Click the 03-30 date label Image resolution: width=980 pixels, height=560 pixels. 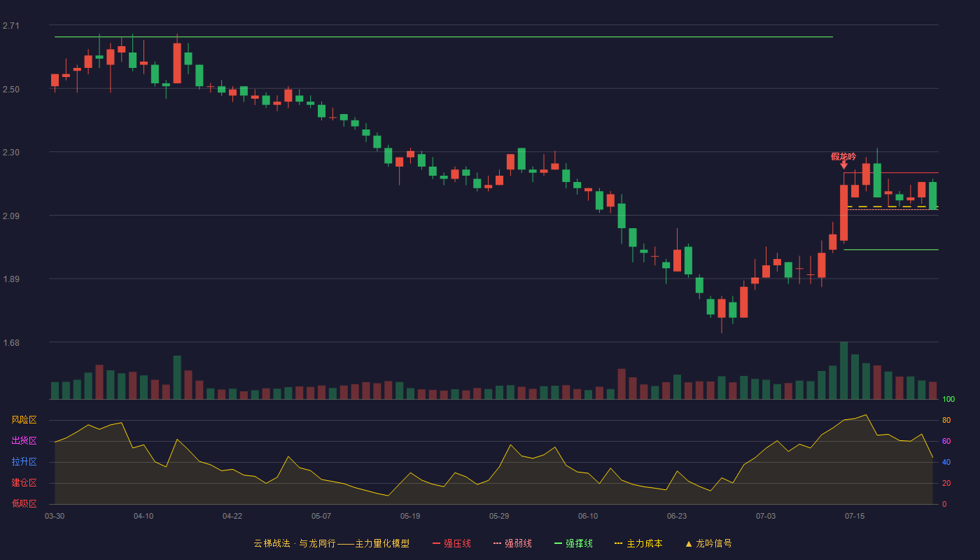[x=55, y=516]
